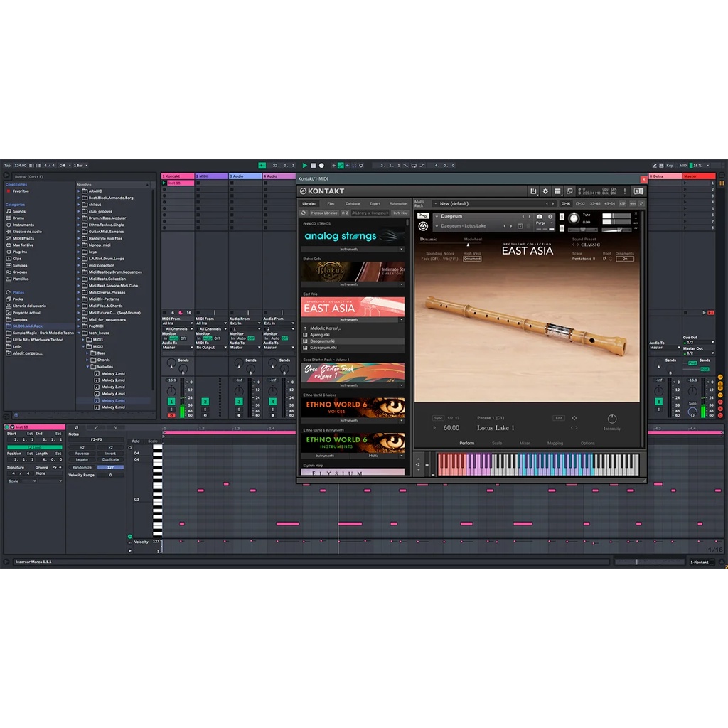Open the 1 Bar quantization menu
Viewport: 728px width, 728px height.
tap(80, 165)
